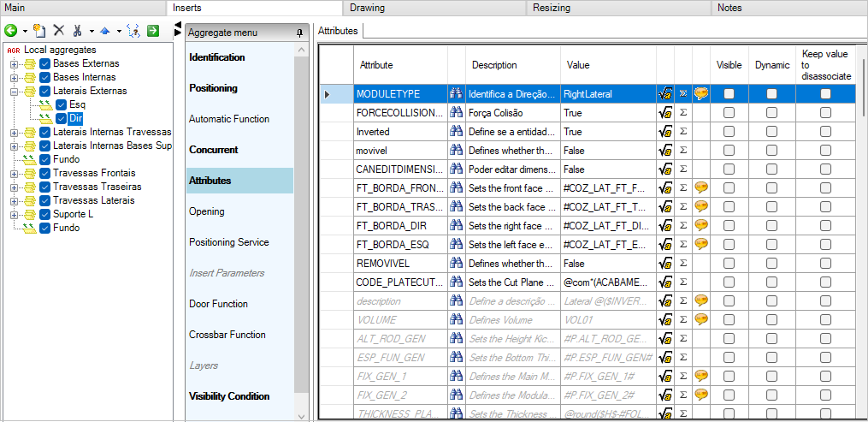Click sigma icon in FORCECOLLISION row
Image resolution: width=868 pixels, height=422 pixels.
coord(683,112)
